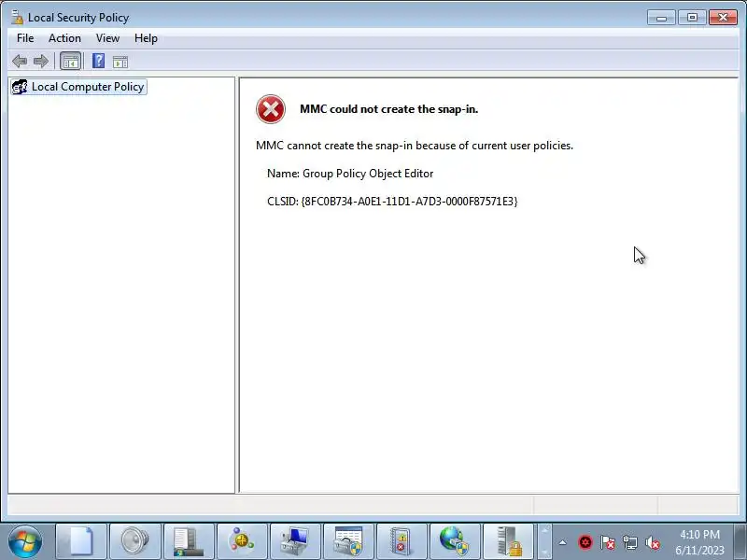Minimize the Local Security Policy window
The image size is (747, 560).
pos(661,18)
